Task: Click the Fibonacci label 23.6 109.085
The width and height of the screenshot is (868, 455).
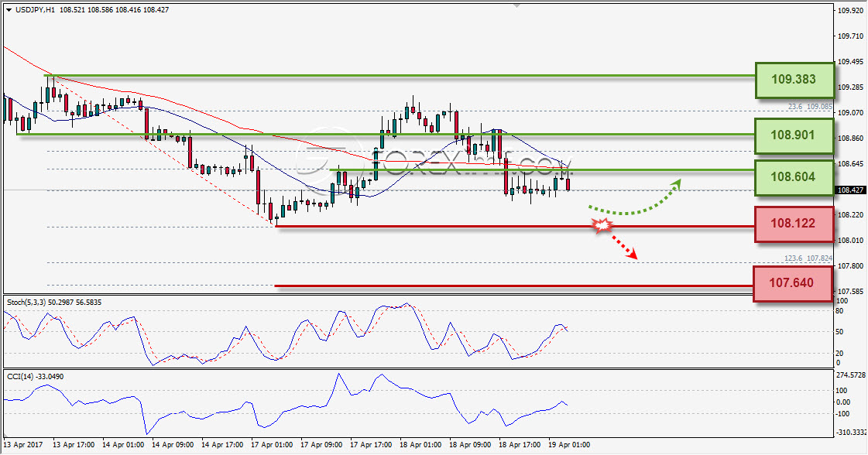Action: [810, 106]
